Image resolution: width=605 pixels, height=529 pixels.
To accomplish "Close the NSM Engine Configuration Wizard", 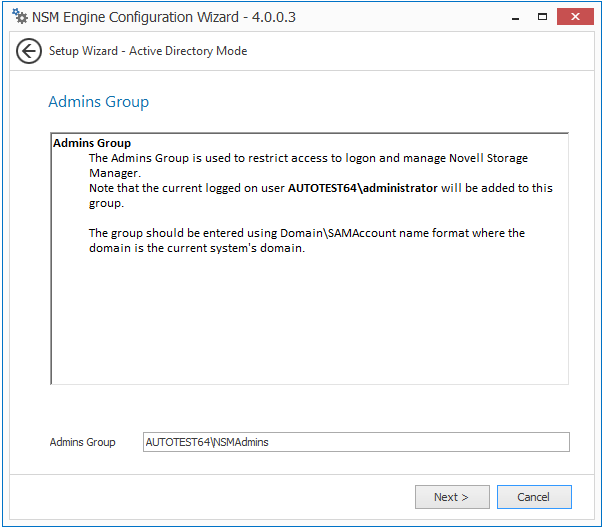I will [x=579, y=16].
